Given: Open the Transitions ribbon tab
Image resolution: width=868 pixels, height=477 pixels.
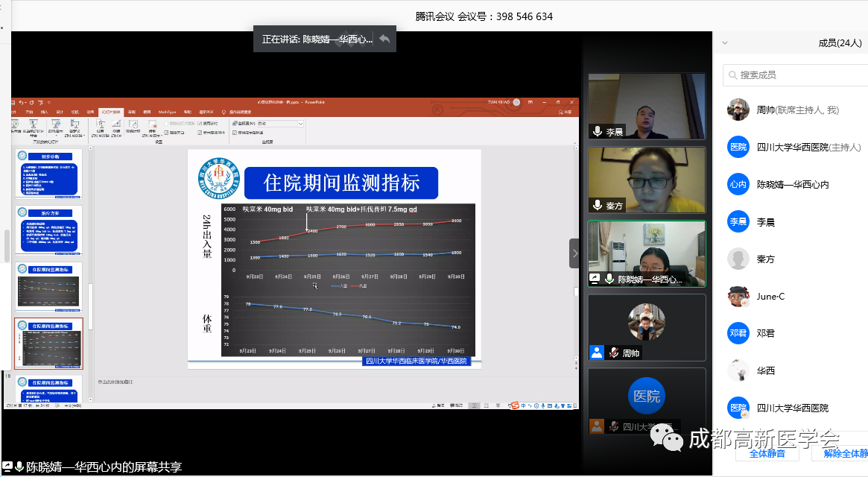Looking at the screenshot, I should coord(75,112).
